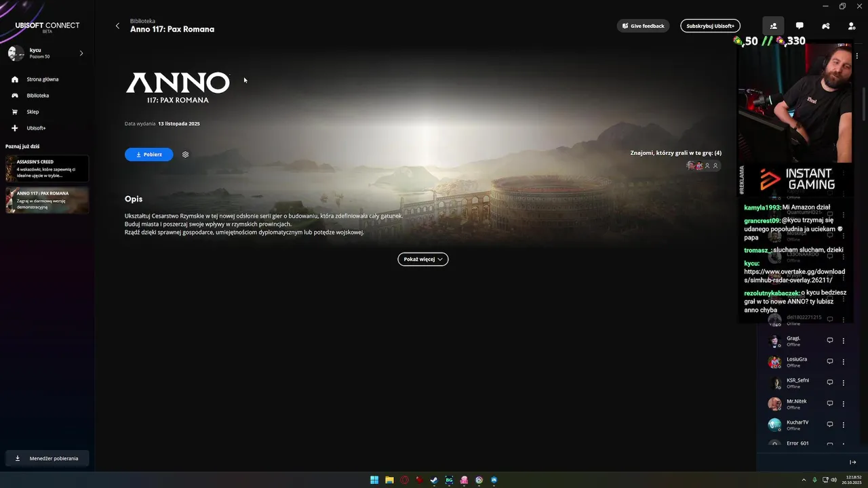The height and width of the screenshot is (488, 868).
Task: Open the Assassin's Creed tips card
Action: [47, 169]
